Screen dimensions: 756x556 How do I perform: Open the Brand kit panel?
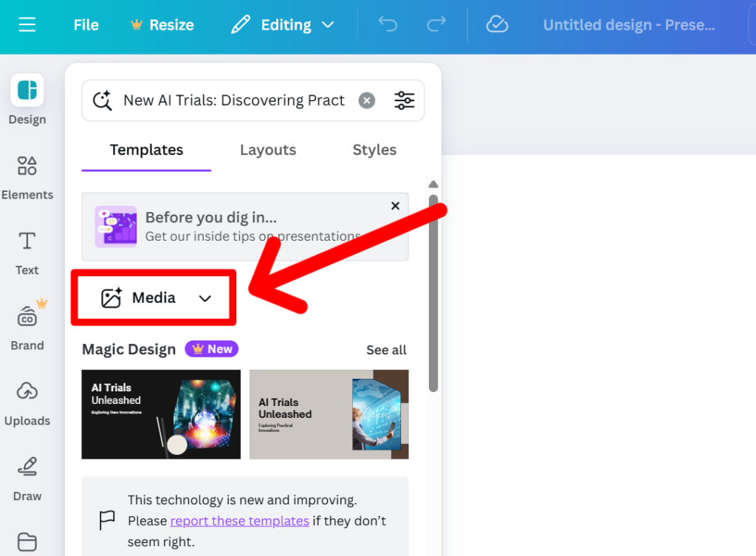coord(27,326)
